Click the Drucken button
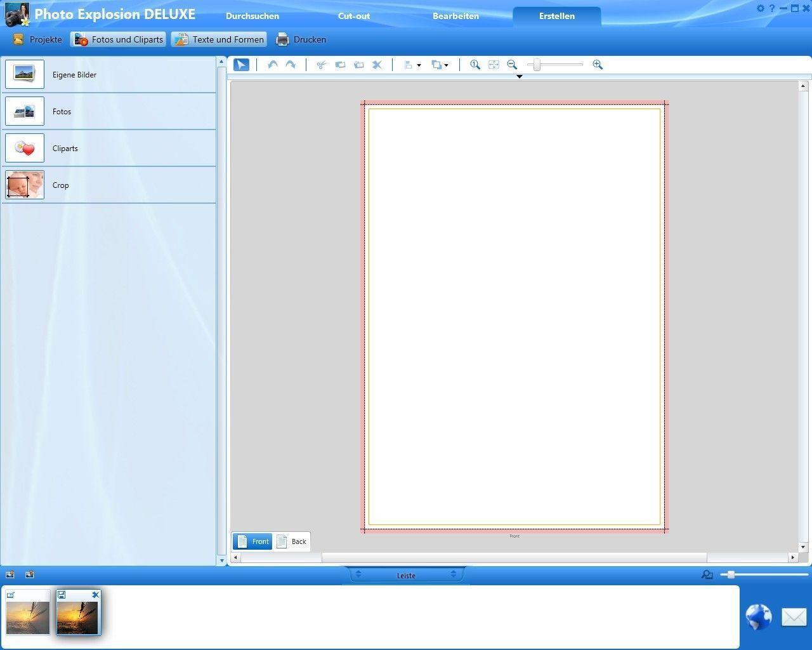This screenshot has height=650, width=812. click(301, 39)
